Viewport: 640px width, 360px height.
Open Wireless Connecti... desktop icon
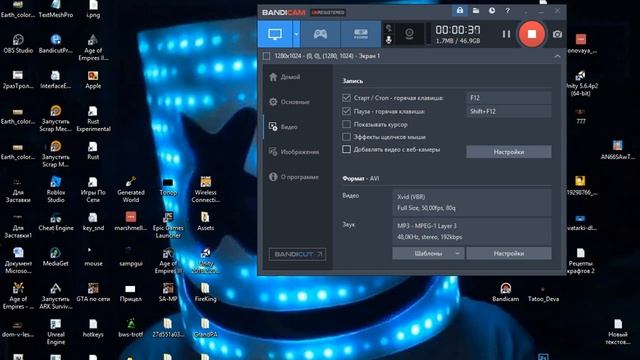click(205, 190)
